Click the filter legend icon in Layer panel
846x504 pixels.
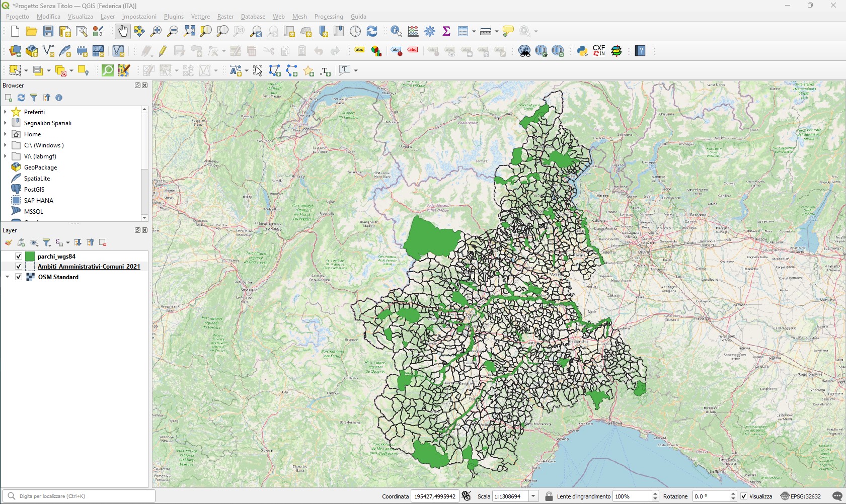click(x=46, y=243)
